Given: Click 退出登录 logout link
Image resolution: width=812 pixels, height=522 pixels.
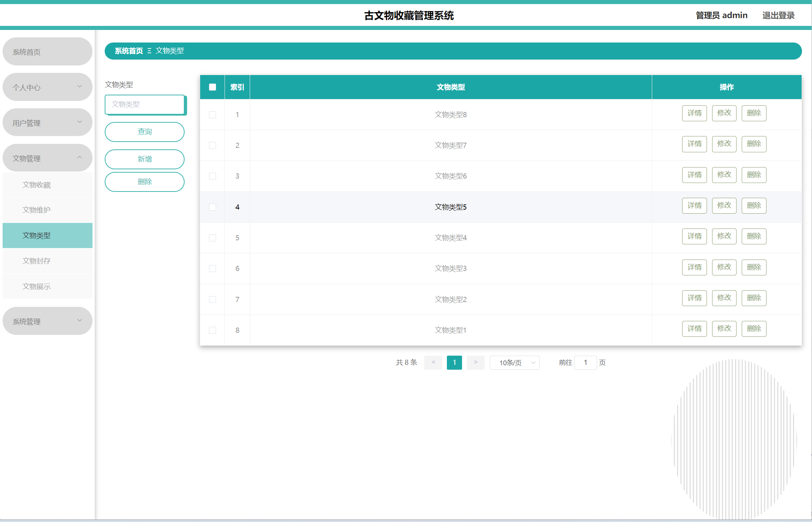Looking at the screenshot, I should (x=778, y=16).
